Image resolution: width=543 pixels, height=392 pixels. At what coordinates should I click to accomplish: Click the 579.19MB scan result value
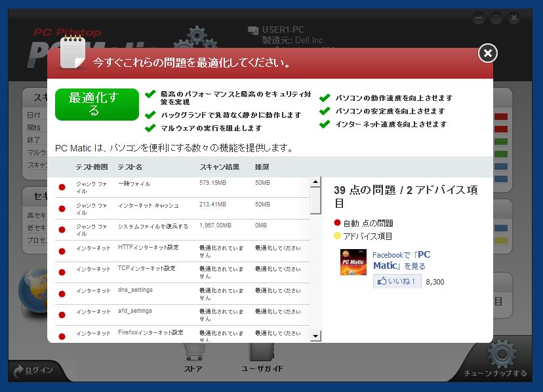tap(212, 183)
